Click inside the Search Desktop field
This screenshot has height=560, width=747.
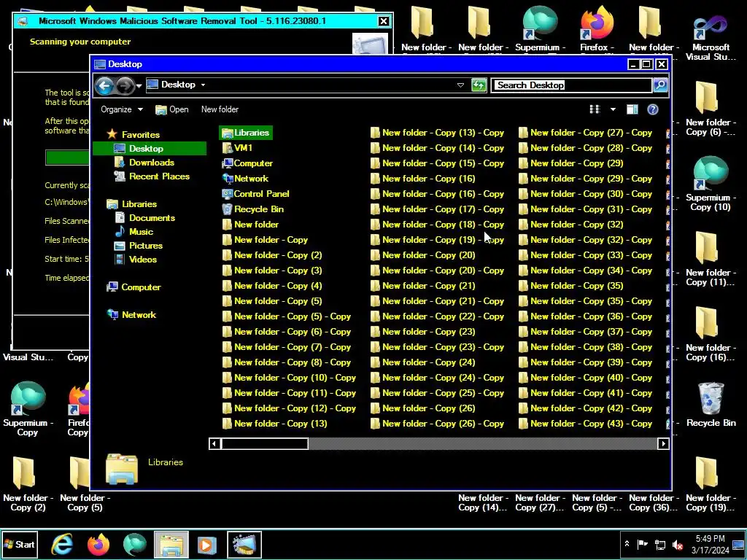click(x=571, y=85)
